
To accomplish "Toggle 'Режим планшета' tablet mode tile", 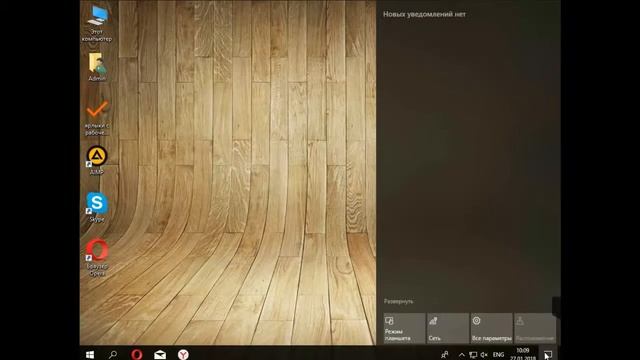I will [404, 328].
